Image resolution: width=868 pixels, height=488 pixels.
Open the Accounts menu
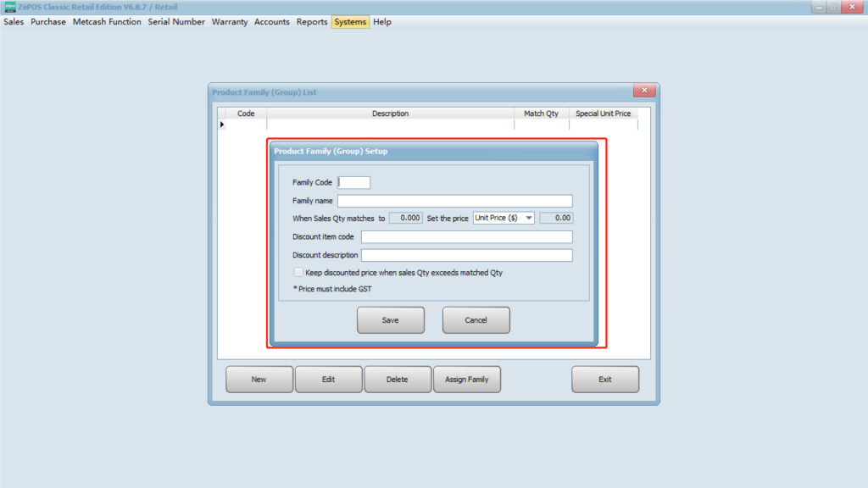[272, 22]
